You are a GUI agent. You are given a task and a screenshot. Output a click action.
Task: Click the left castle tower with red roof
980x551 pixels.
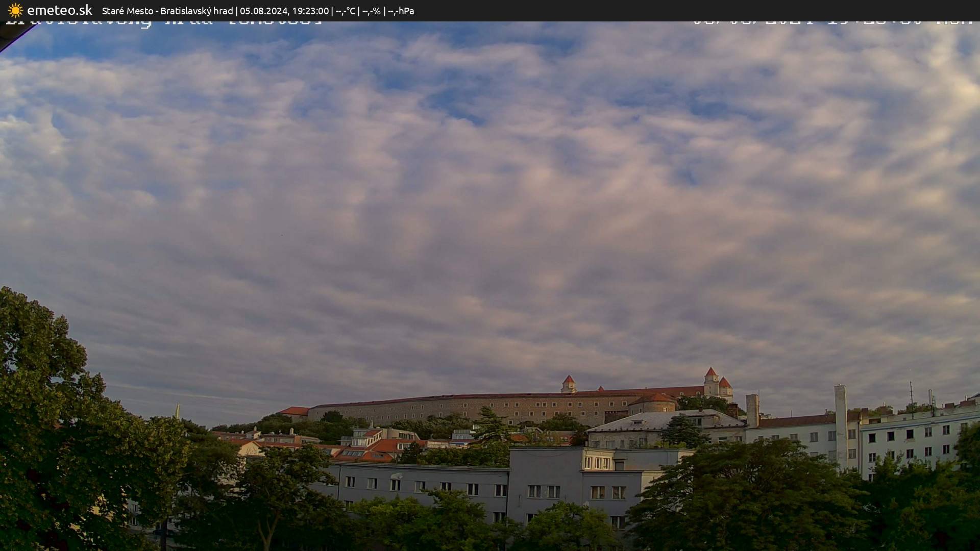pyautogui.click(x=568, y=384)
